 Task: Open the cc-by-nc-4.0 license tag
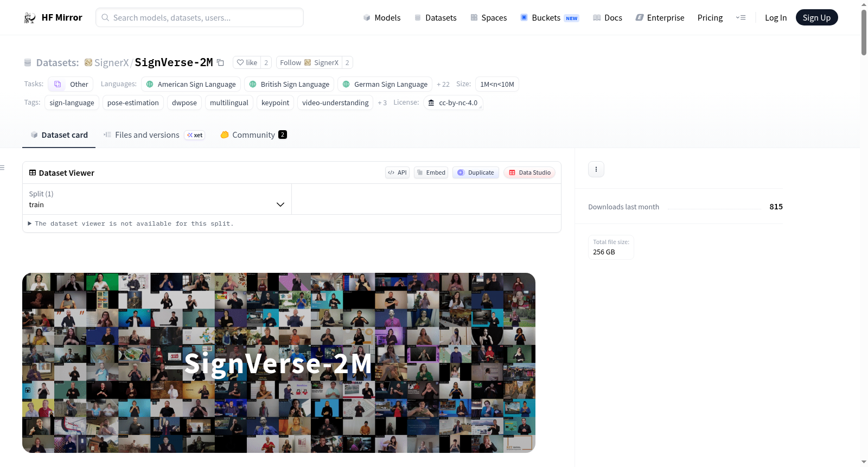tap(453, 103)
